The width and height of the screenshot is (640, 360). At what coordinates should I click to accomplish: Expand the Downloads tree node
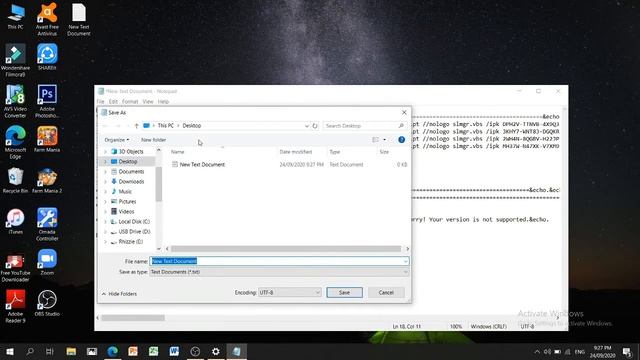click(105, 182)
